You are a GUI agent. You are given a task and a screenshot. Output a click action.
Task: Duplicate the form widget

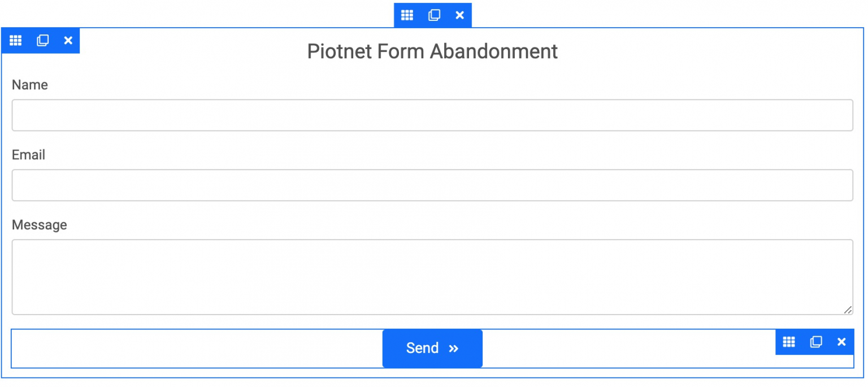[x=42, y=40]
